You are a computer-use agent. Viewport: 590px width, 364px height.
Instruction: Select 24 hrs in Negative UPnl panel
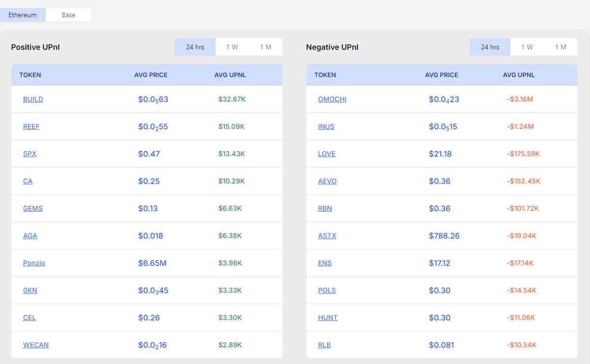pos(490,47)
